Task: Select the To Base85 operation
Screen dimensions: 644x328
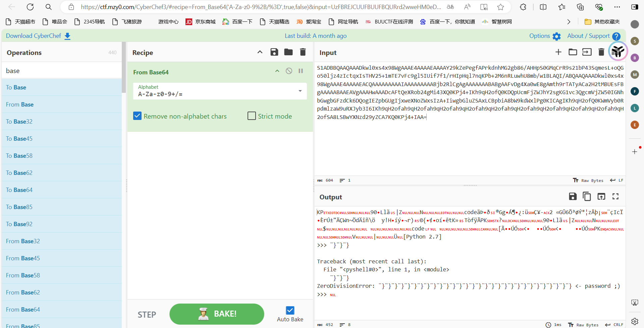Action: [62, 207]
